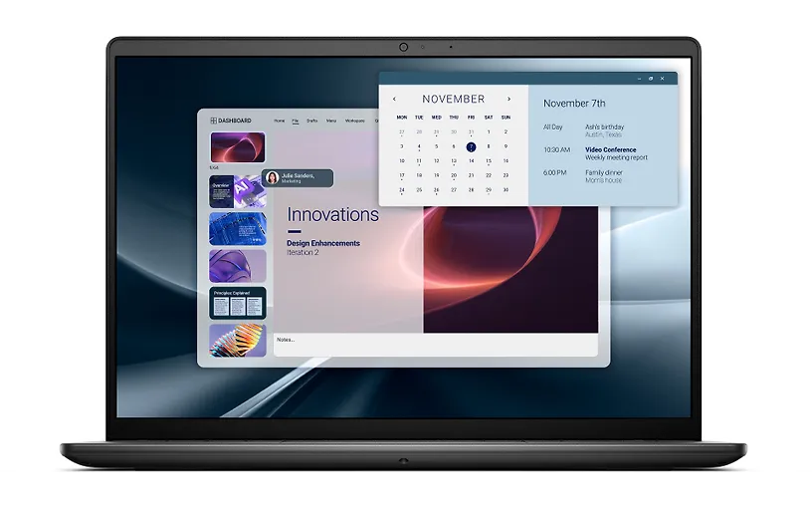Select the File menu
This screenshot has height=508, width=812.
click(296, 121)
